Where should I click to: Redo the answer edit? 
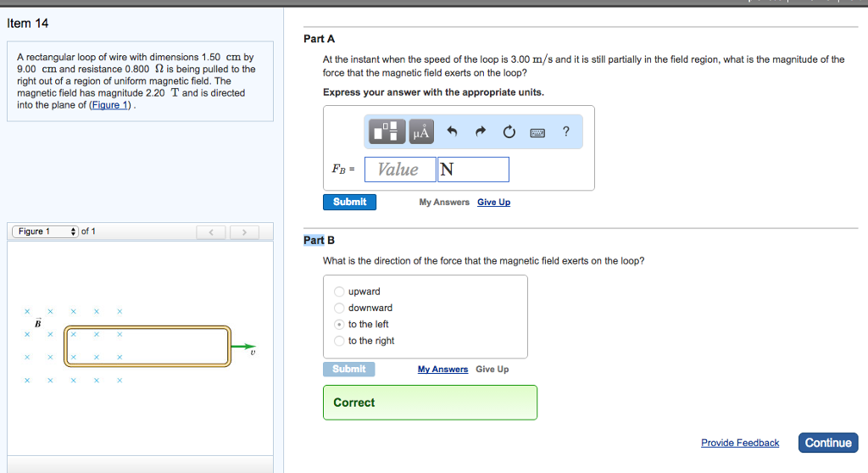481,132
